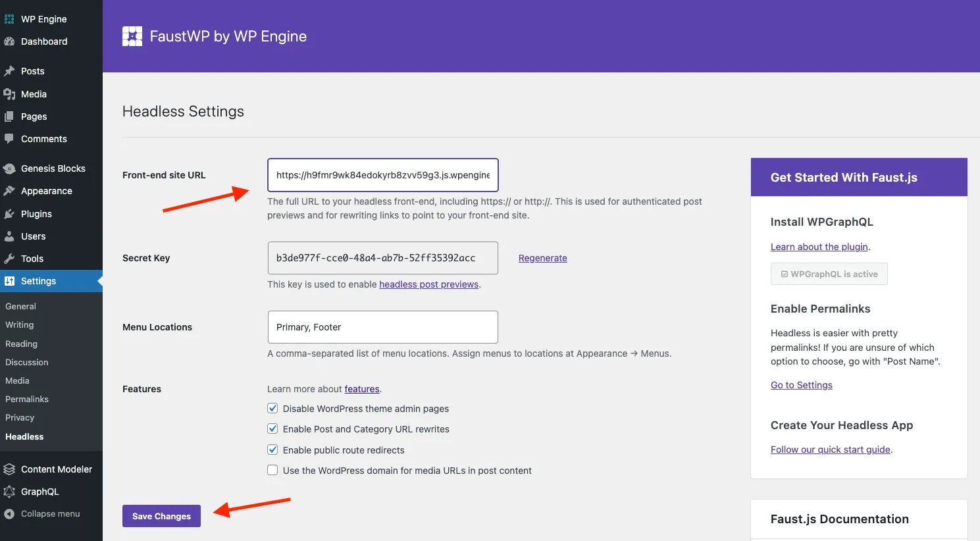The width and height of the screenshot is (980, 541).
Task: Check Use the WordPress domain for media URLs
Action: pos(272,470)
